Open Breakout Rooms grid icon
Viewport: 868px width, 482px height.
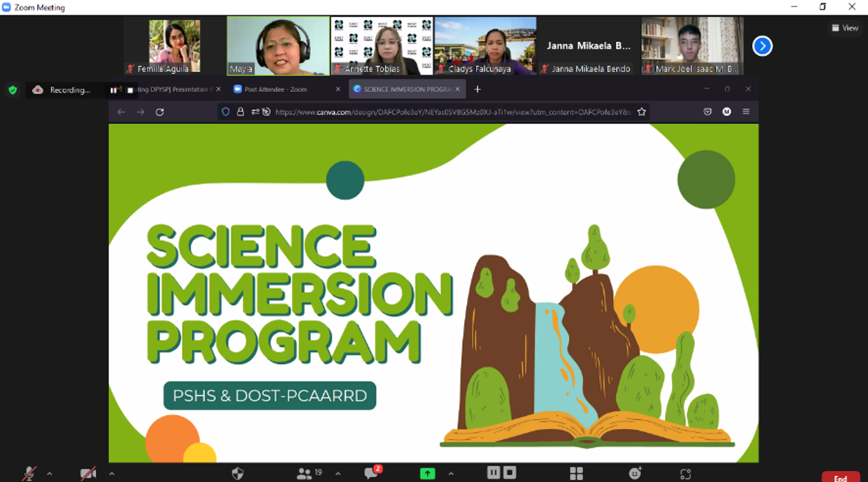pyautogui.click(x=576, y=473)
